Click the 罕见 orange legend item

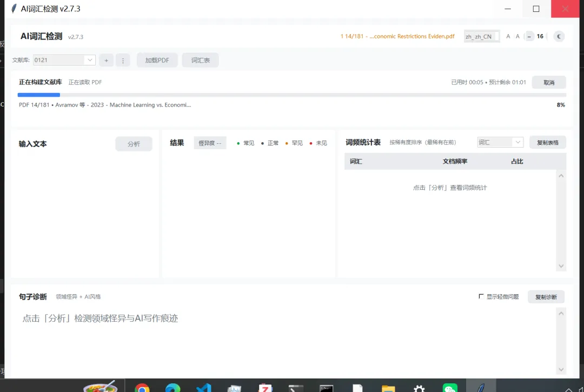(294, 143)
